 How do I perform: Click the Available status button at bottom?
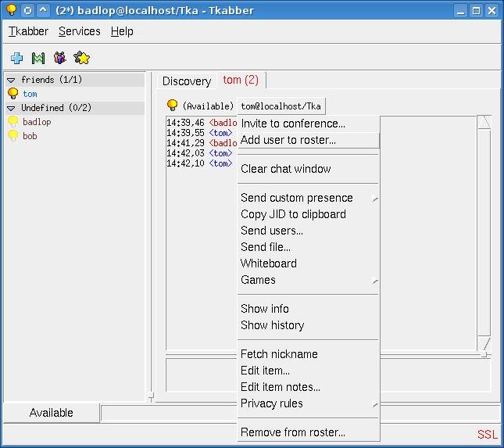pyautogui.click(x=51, y=413)
